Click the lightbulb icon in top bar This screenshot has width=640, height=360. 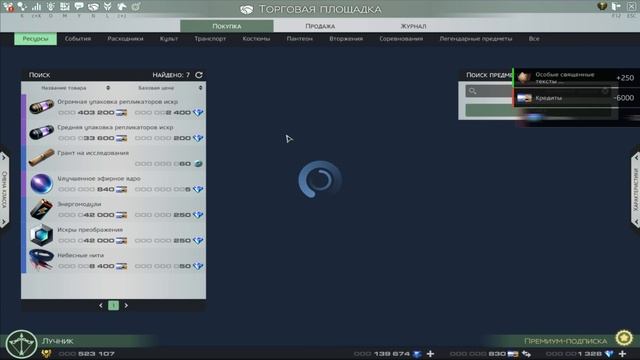[x=51, y=7]
